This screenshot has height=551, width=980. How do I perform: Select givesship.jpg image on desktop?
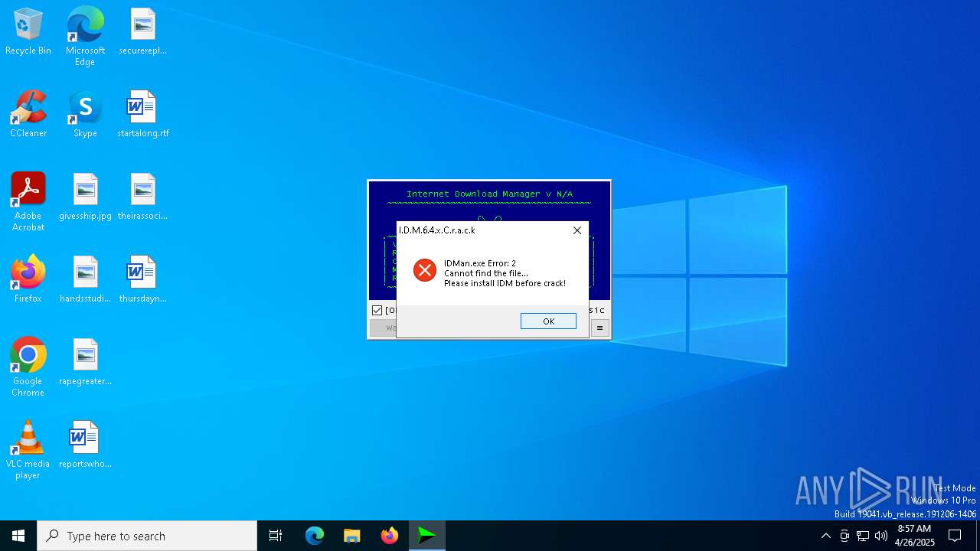point(85,197)
